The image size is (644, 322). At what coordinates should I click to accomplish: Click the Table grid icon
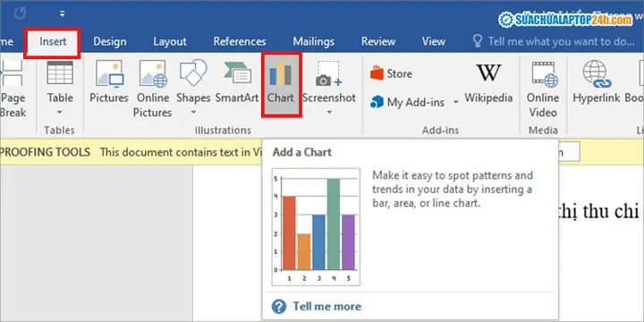click(x=60, y=72)
